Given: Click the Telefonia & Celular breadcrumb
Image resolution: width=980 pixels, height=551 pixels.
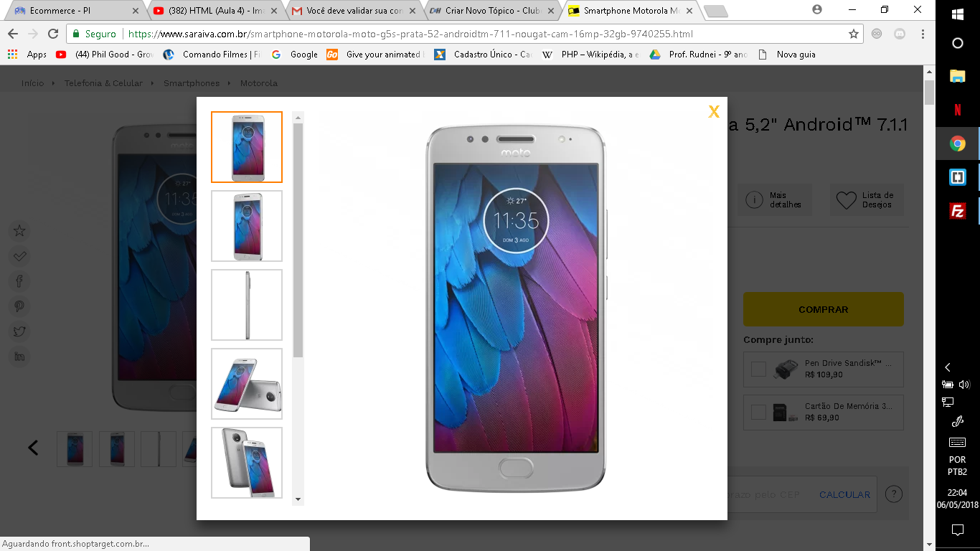Looking at the screenshot, I should 103,83.
